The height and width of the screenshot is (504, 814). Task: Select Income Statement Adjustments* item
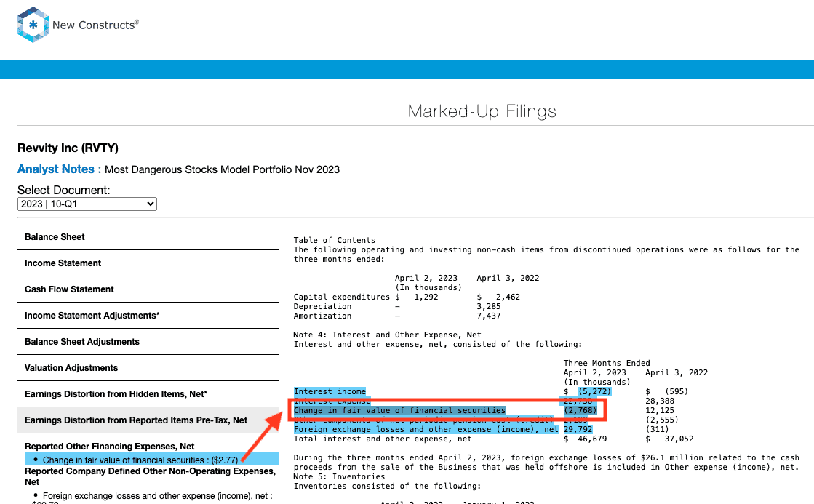pos(92,316)
